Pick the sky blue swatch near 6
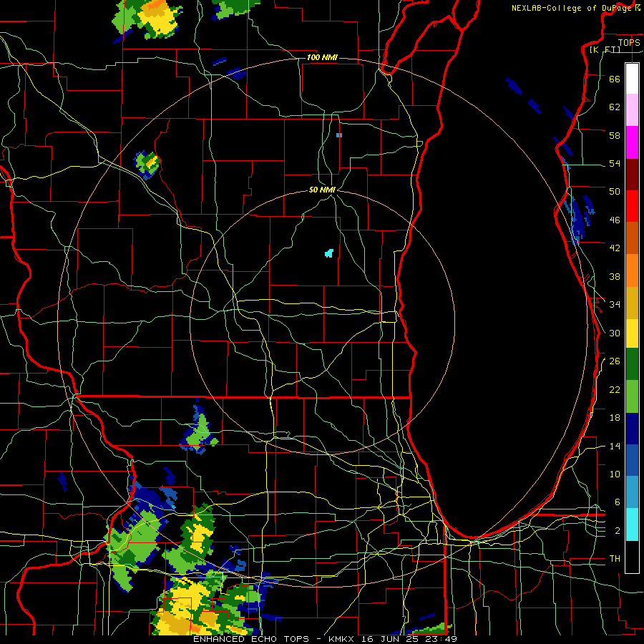This screenshot has height=644, width=644. 632,492
